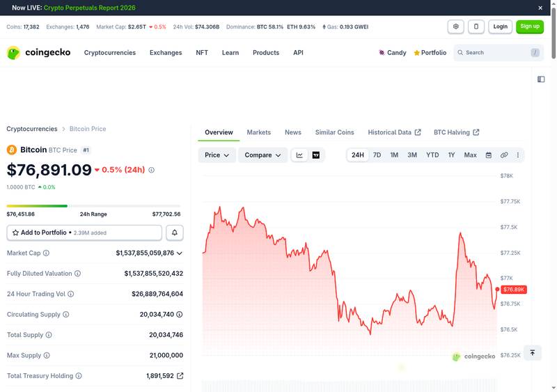Go to Cryptocurrencies breadcrumb
Viewport: 557px width, 392px height.
pyautogui.click(x=32, y=129)
